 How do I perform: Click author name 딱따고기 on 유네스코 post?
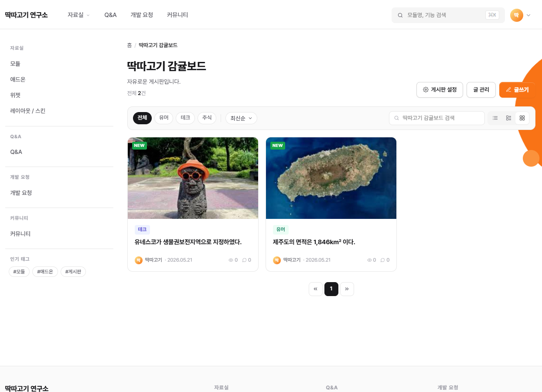pos(153,260)
